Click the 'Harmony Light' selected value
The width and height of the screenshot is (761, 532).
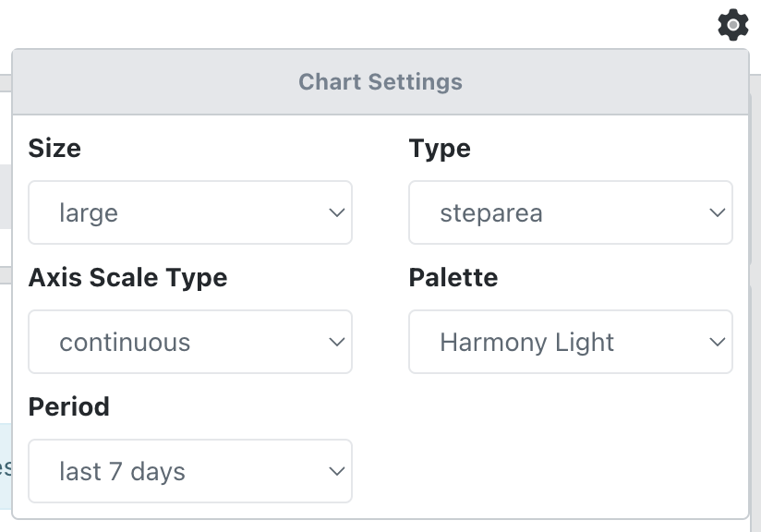[526, 343]
